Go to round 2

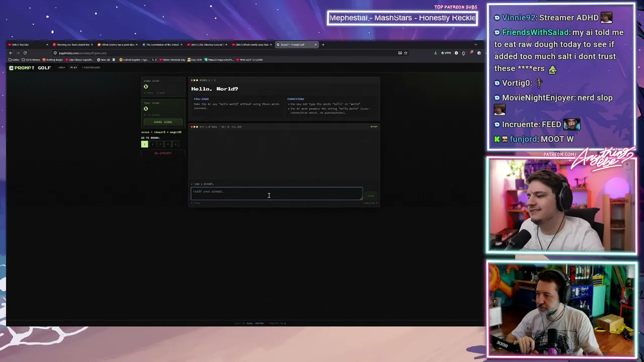152,144
